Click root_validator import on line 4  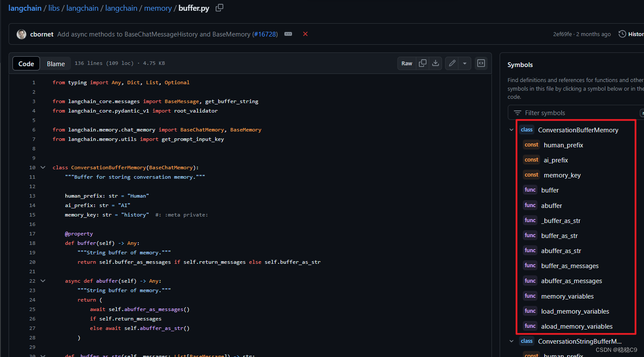point(196,111)
